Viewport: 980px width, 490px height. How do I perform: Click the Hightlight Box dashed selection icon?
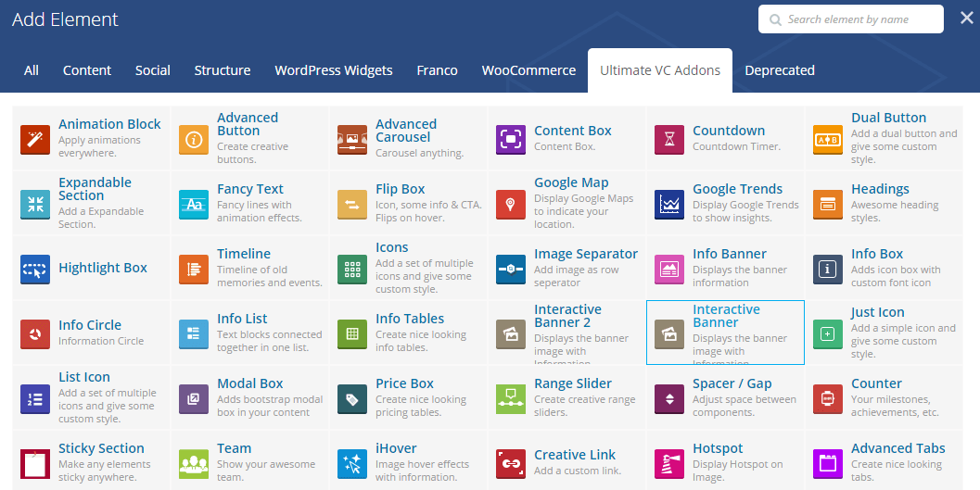pos(35,269)
